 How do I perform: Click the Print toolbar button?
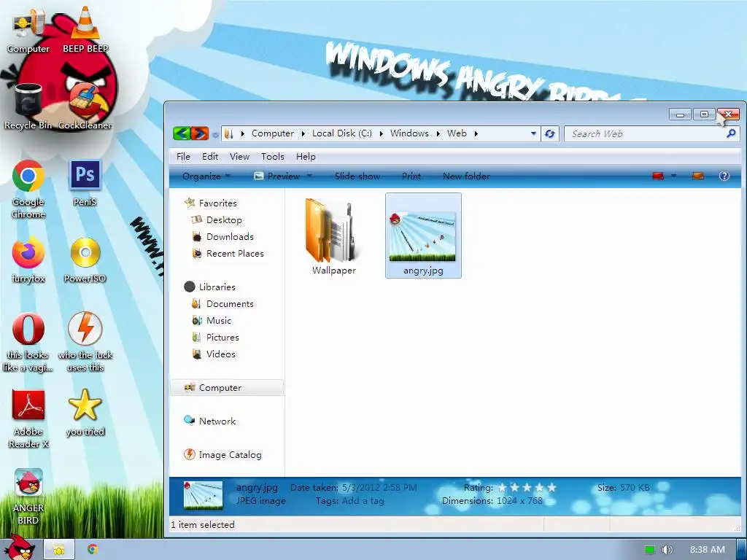(411, 176)
